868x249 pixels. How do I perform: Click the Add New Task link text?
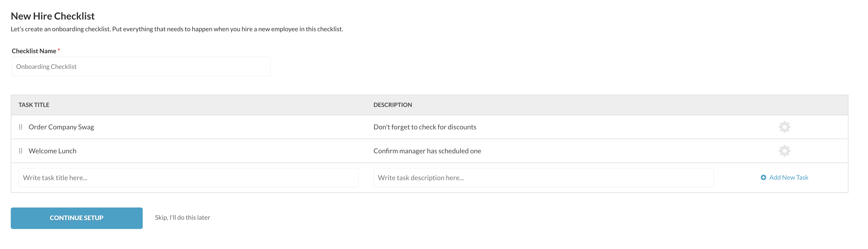point(789,177)
